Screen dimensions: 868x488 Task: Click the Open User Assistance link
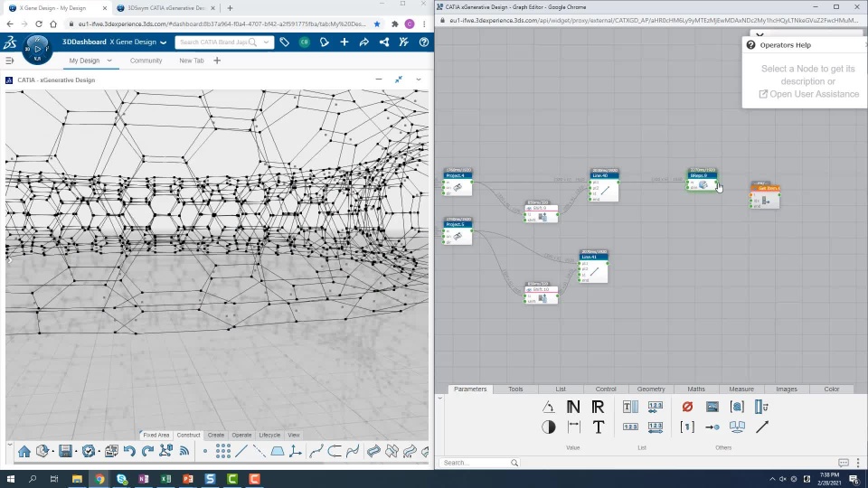point(808,94)
